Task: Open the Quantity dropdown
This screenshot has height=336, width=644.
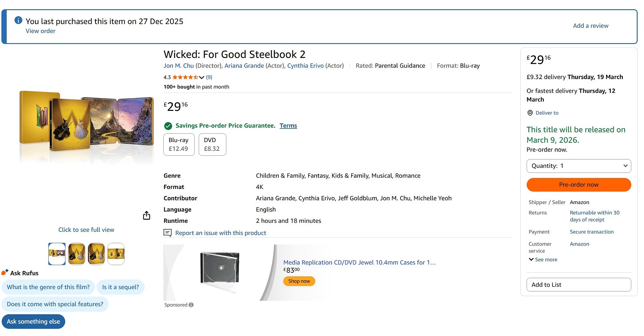Action: [x=579, y=166]
